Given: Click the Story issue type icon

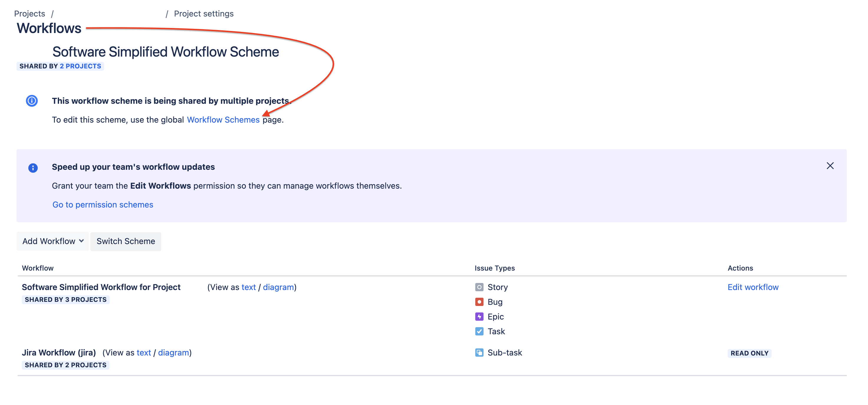Looking at the screenshot, I should (479, 287).
